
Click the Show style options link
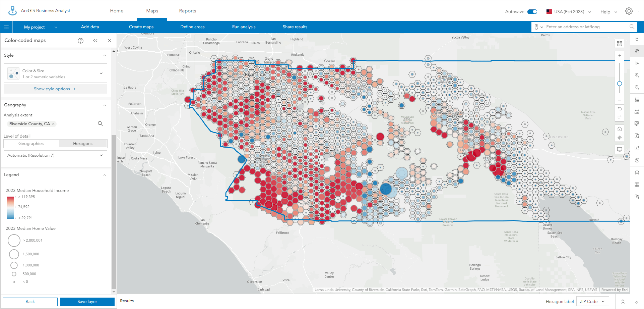(x=55, y=89)
